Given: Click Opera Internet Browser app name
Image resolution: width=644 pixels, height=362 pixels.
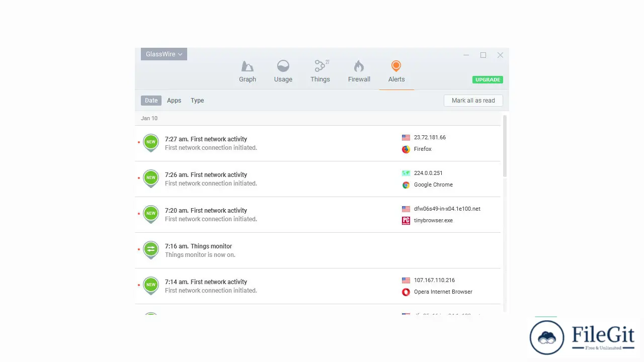Looking at the screenshot, I should (x=443, y=292).
